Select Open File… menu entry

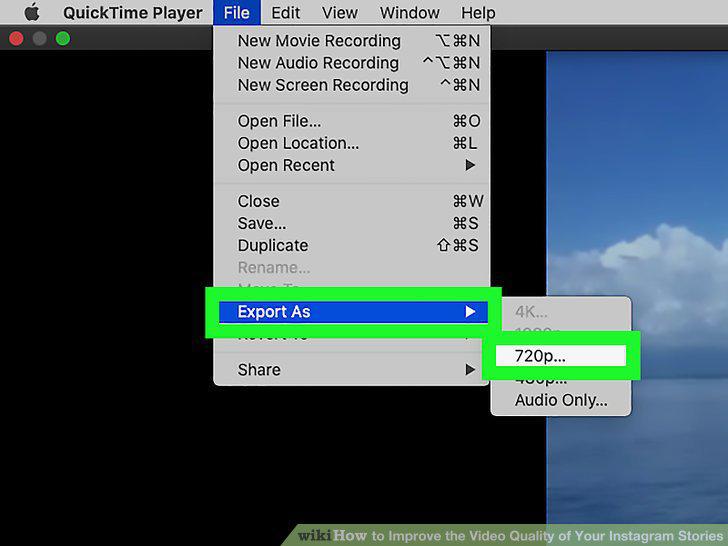pyautogui.click(x=351, y=121)
